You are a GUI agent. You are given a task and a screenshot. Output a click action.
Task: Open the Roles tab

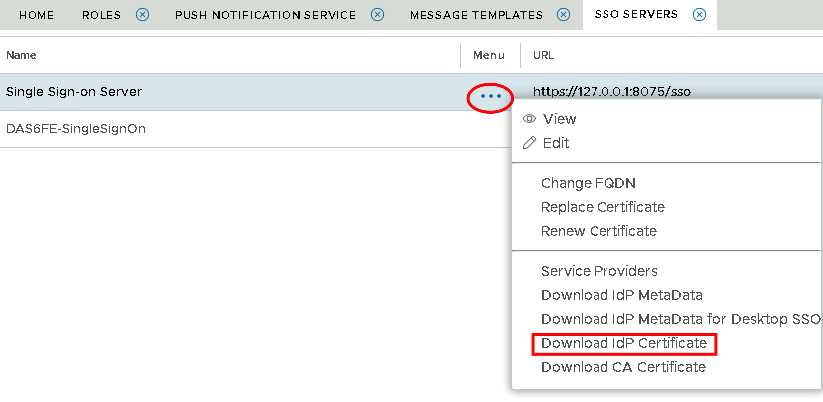(101, 15)
